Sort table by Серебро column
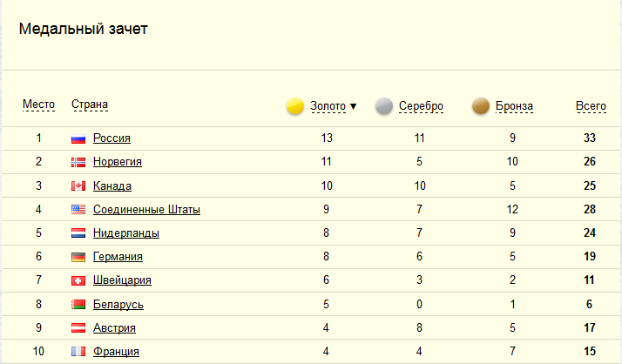This screenshot has width=622, height=364. (421, 106)
